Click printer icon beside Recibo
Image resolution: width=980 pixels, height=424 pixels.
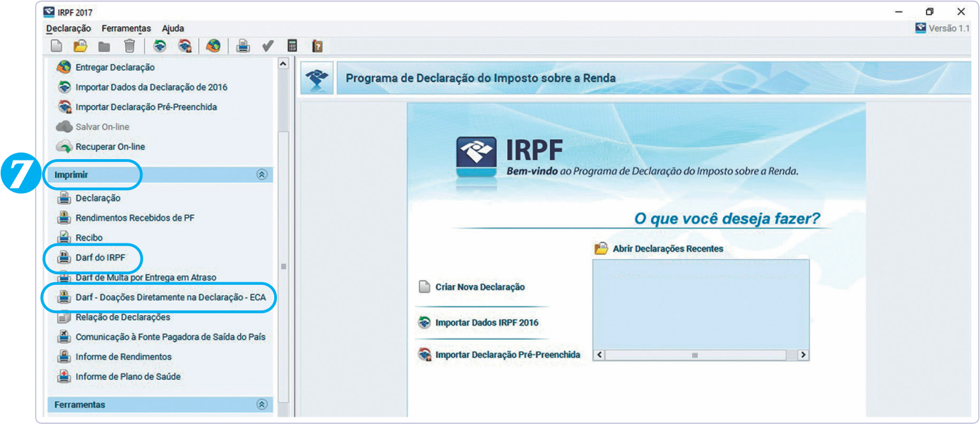pyautogui.click(x=64, y=237)
